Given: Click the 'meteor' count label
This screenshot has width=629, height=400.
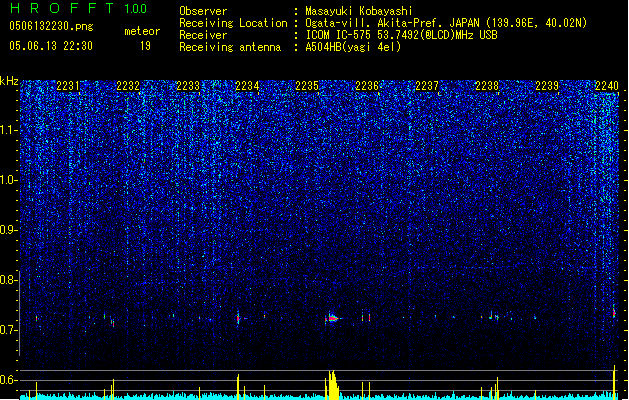Looking at the screenshot, I should [142, 31].
